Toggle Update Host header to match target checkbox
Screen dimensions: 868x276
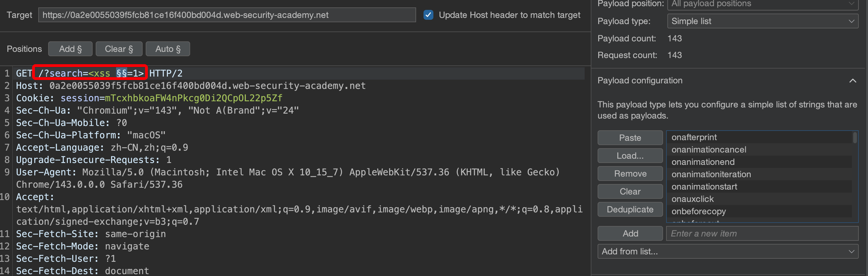click(x=428, y=15)
